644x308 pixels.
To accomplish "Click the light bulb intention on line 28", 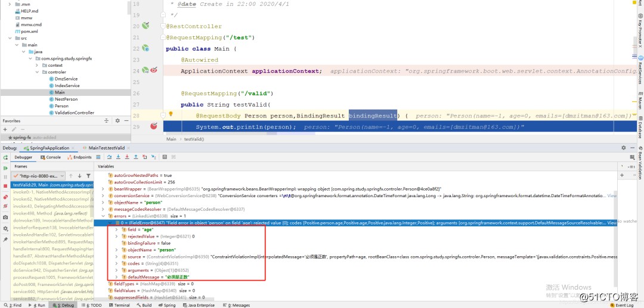I will tap(171, 114).
